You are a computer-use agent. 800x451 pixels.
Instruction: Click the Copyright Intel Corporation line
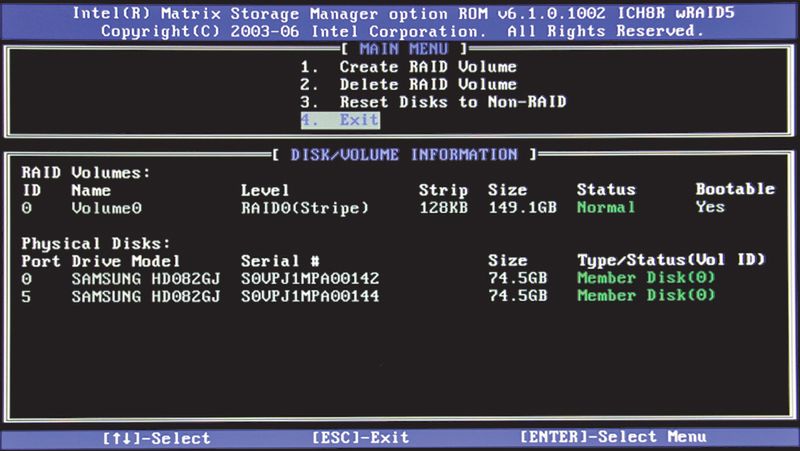pyautogui.click(x=403, y=31)
